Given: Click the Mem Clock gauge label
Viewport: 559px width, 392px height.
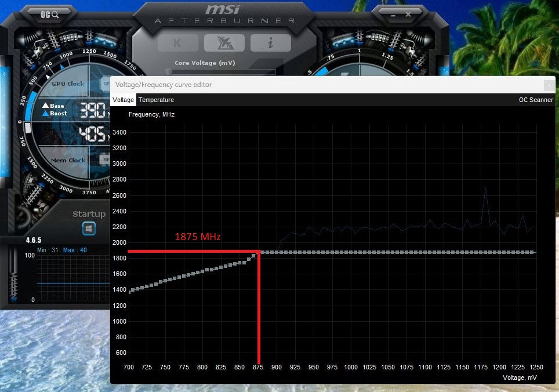Looking at the screenshot, I should tap(68, 161).
